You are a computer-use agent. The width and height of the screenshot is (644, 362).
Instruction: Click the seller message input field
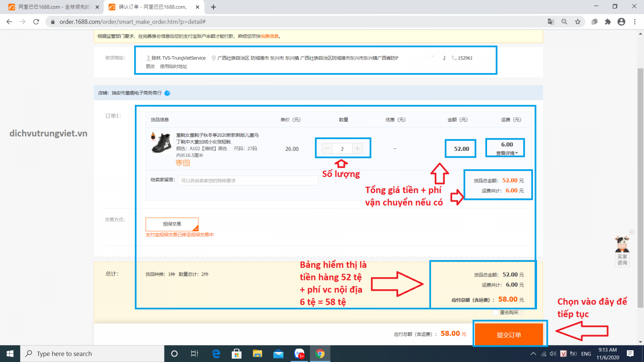click(248, 181)
